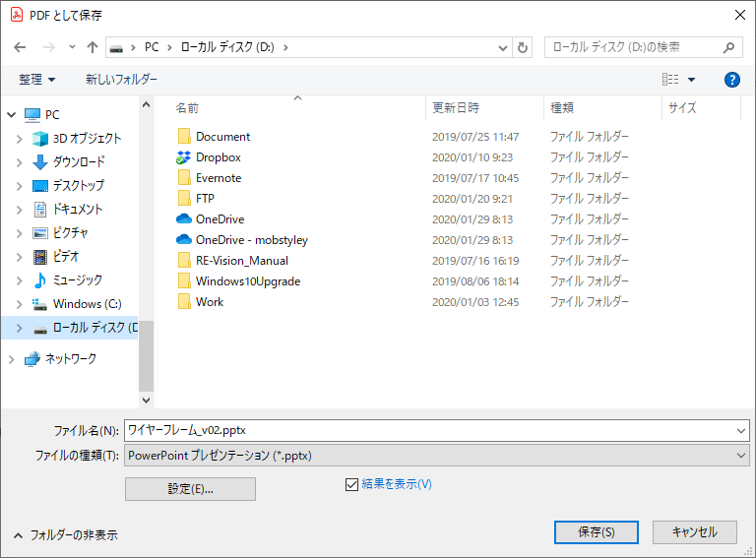
Task: Open the help question mark icon
Action: (731, 79)
